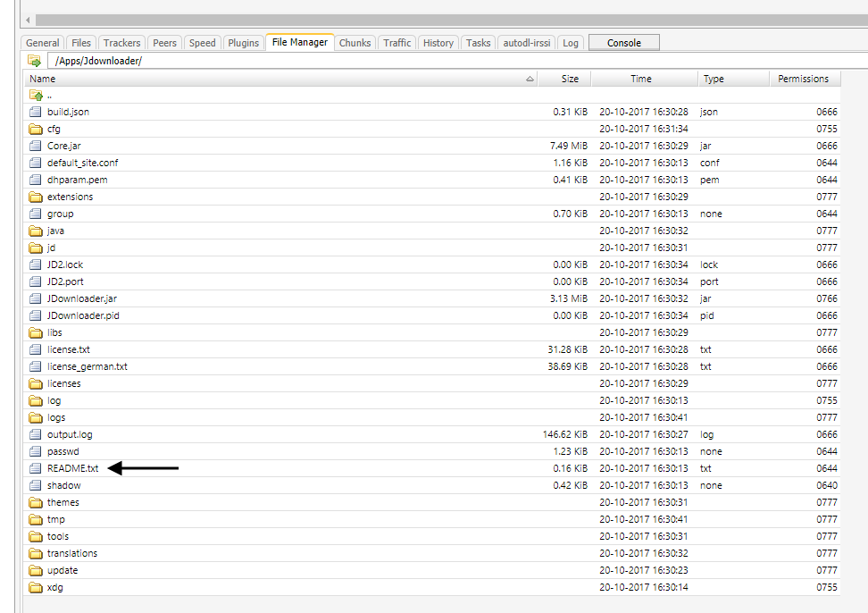Select the File Manager tab
Viewport: 868px width, 613px height.
[299, 42]
